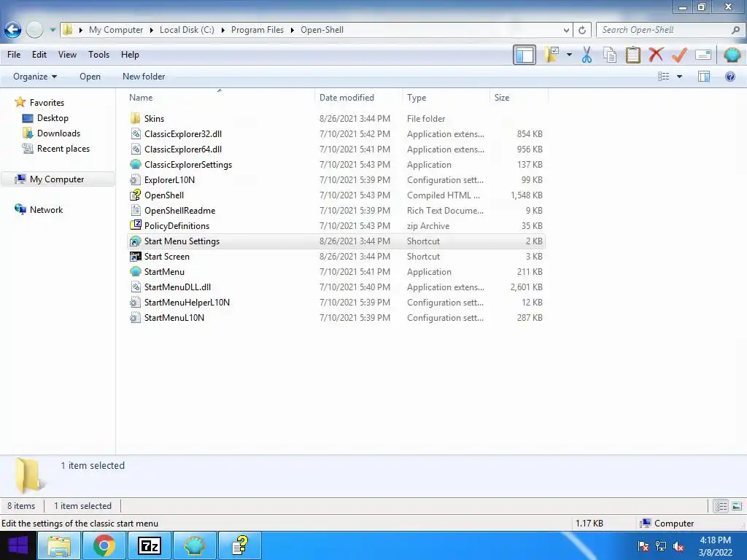747x560 pixels.
Task: Click the Copy toolbar icon
Action: pyautogui.click(x=610, y=55)
